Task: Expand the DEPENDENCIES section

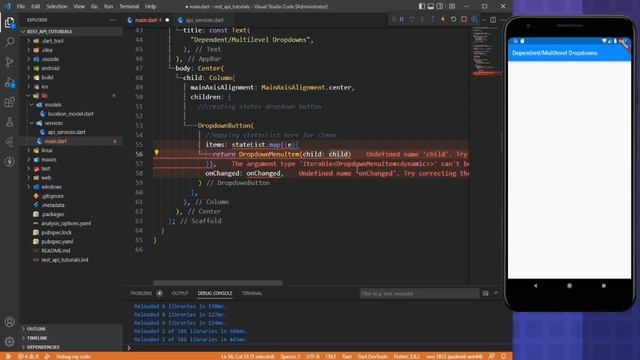Action: pos(43,347)
